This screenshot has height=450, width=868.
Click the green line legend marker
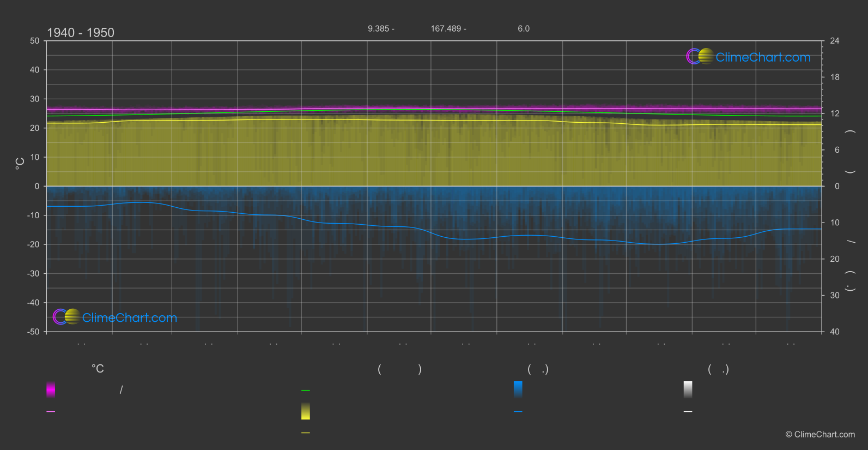click(306, 391)
